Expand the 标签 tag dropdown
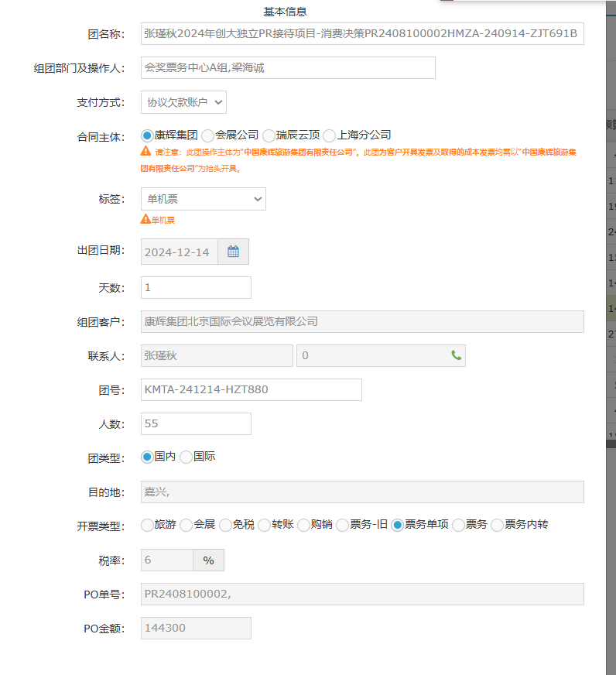 pyautogui.click(x=203, y=199)
